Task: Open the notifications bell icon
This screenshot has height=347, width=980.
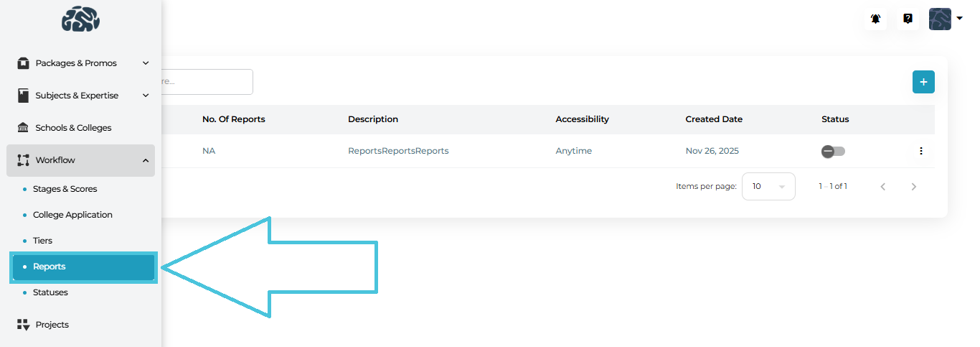Action: [x=875, y=19]
